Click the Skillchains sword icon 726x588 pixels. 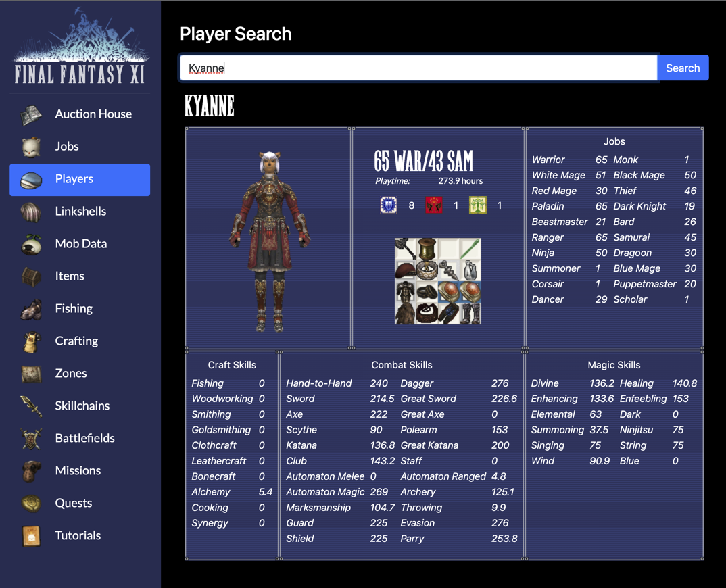pyautogui.click(x=31, y=406)
